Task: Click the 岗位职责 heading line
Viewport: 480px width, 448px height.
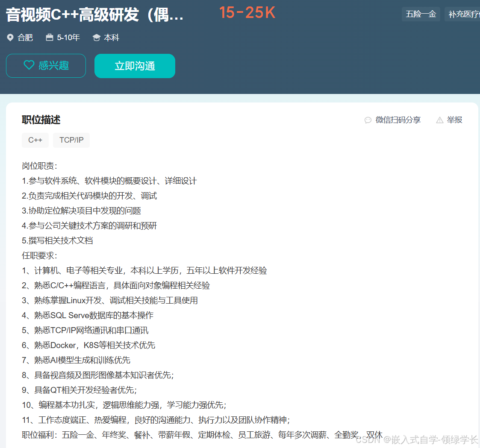Action: (39, 166)
